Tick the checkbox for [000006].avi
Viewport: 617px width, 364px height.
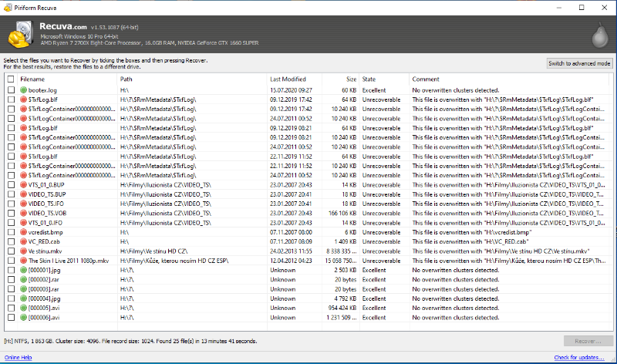coord(11,318)
